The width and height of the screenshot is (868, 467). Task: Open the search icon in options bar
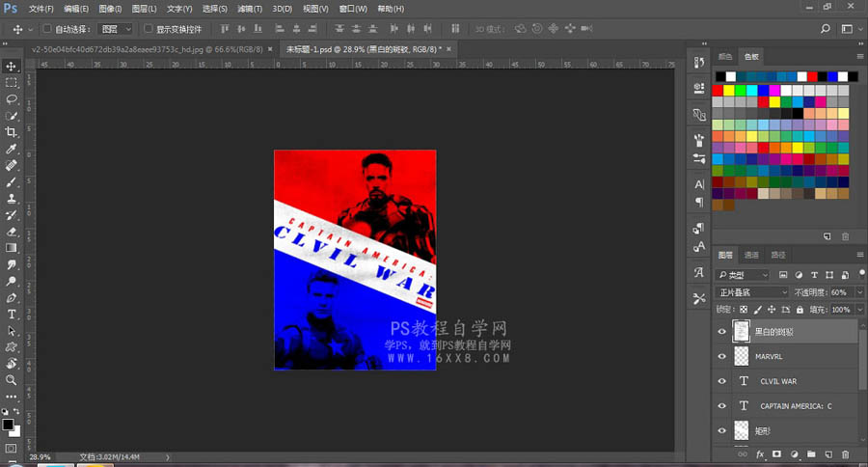826,29
